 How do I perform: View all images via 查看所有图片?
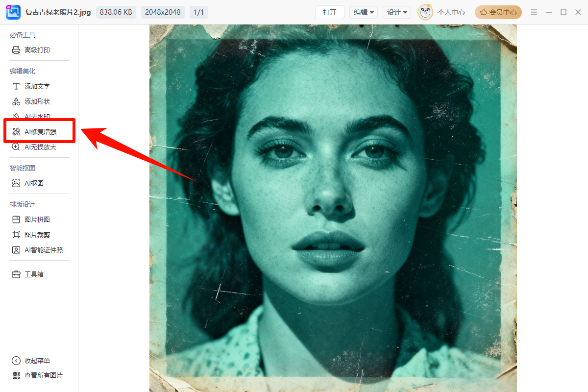tap(43, 375)
